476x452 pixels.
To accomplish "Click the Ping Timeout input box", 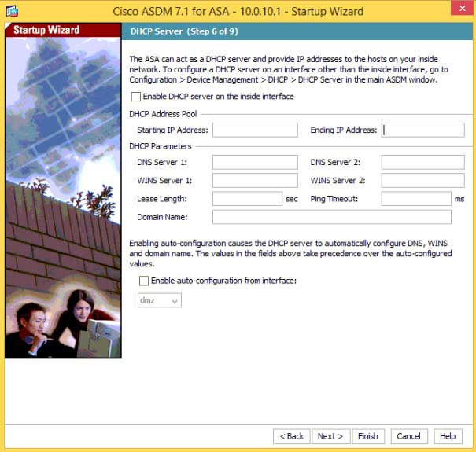I will coord(416,199).
